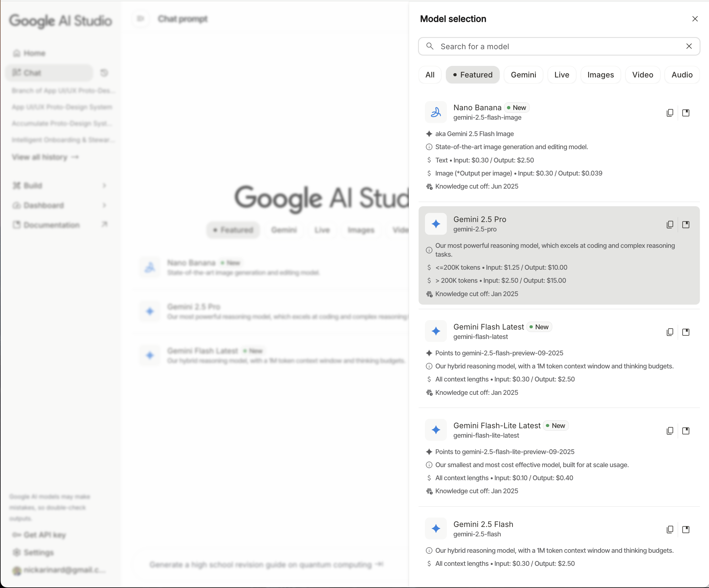Screen dimensions: 709x588
Task: Select the Featured filter chip
Action: (472, 75)
